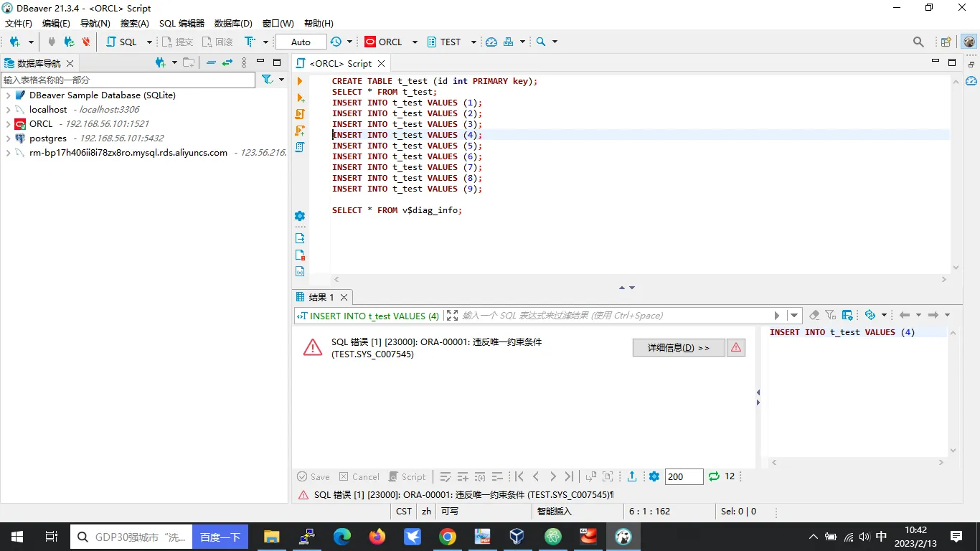Viewport: 980px width, 551px height.
Task: Expand the DBeaver Sample Database node
Action: [8, 95]
